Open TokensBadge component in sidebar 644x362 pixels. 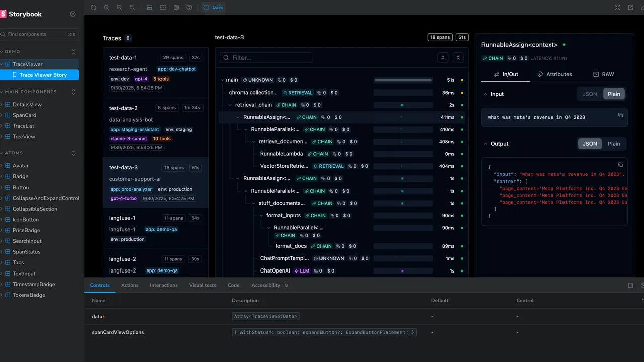[x=29, y=295]
